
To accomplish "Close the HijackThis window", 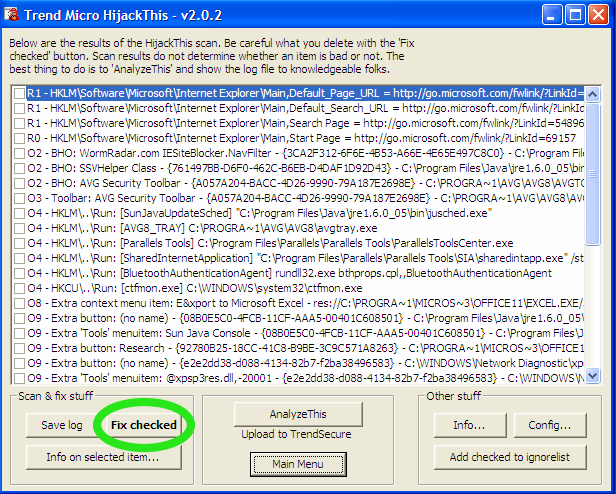I will pyautogui.click(x=598, y=15).
